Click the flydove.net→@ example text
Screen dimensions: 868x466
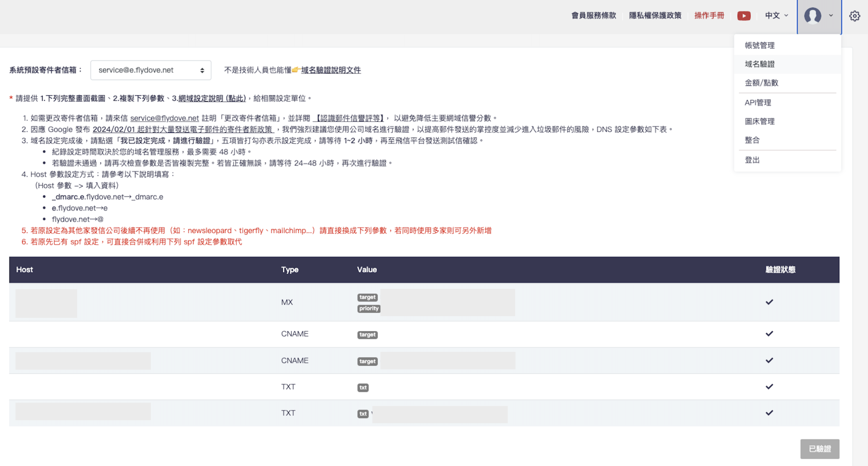[78, 219]
